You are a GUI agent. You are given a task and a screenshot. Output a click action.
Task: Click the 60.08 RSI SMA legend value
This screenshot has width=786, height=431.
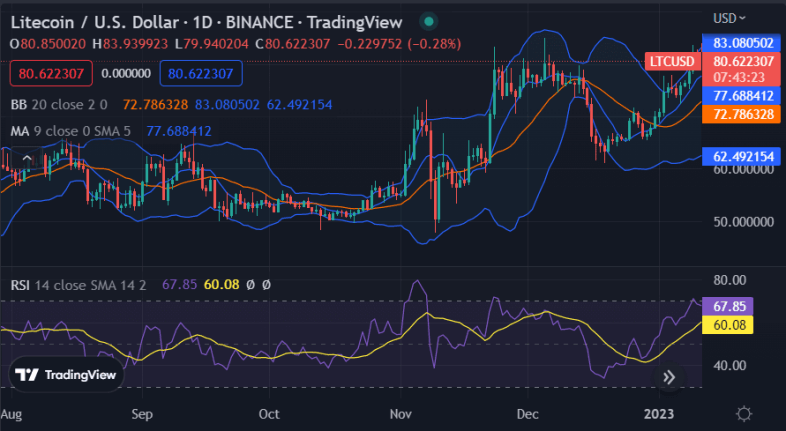222,285
